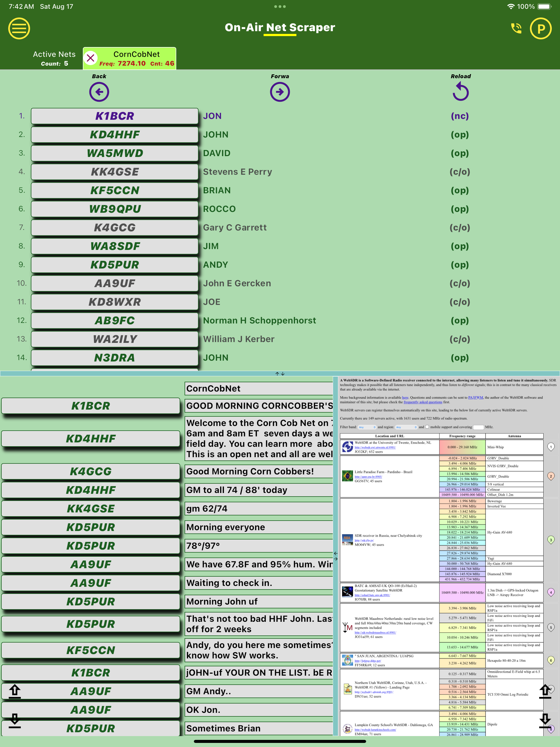Toggle the mobile support checkbox
The image size is (560, 747).
[427, 427]
